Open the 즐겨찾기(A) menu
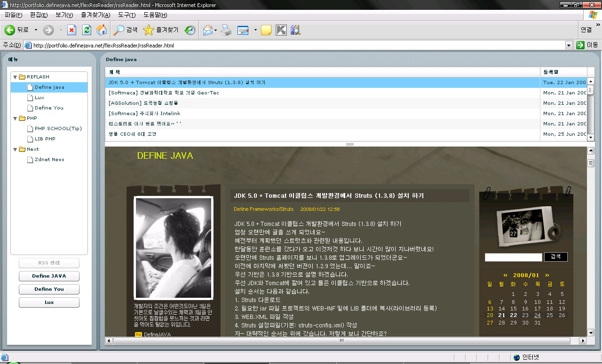Image resolution: width=602 pixels, height=364 pixels. [x=95, y=15]
